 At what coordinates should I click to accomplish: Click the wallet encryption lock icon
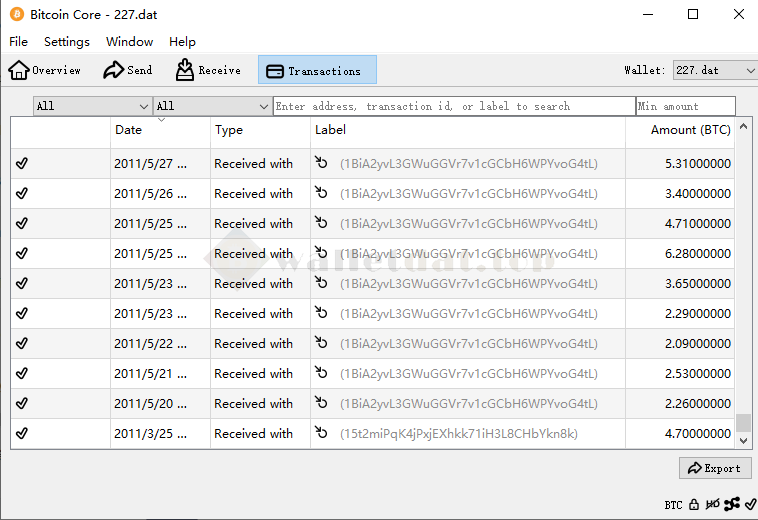[x=694, y=505]
